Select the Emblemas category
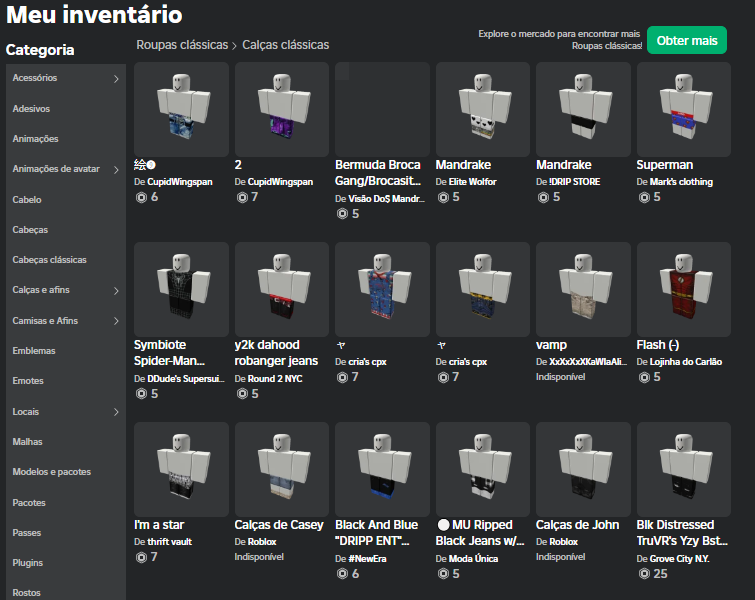The width and height of the screenshot is (755, 600). [x=34, y=351]
